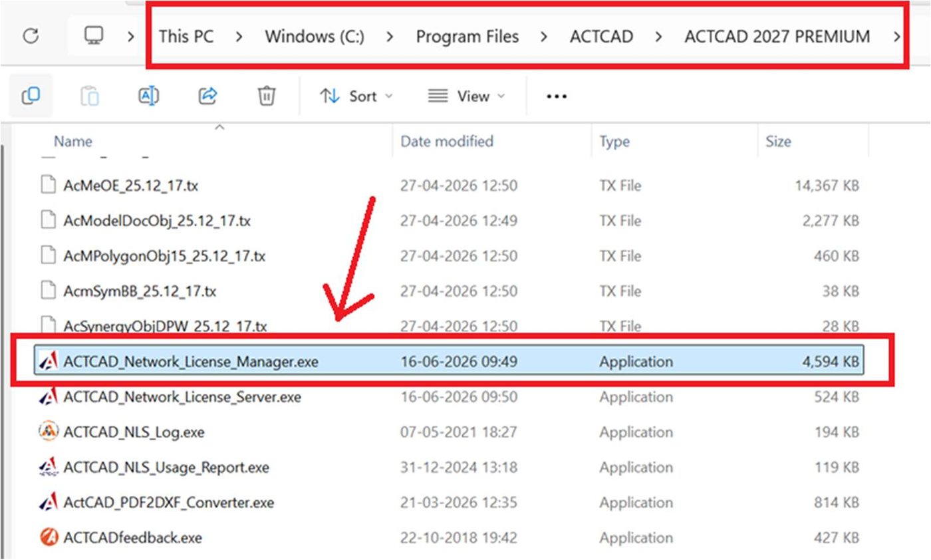Sort by the Type column header

pos(614,142)
